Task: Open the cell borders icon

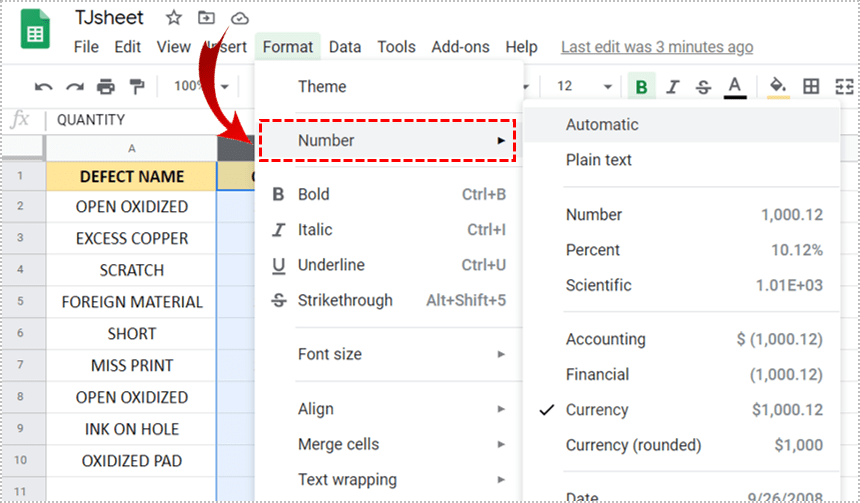Action: click(811, 86)
